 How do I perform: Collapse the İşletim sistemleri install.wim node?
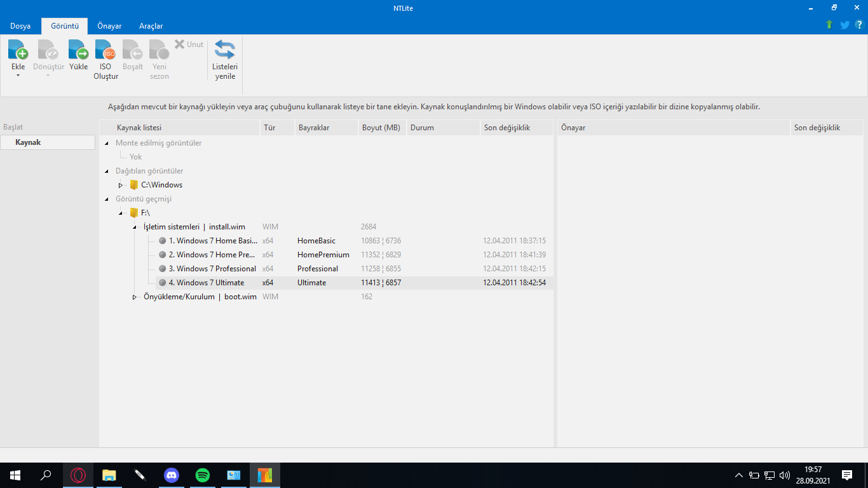pos(135,227)
